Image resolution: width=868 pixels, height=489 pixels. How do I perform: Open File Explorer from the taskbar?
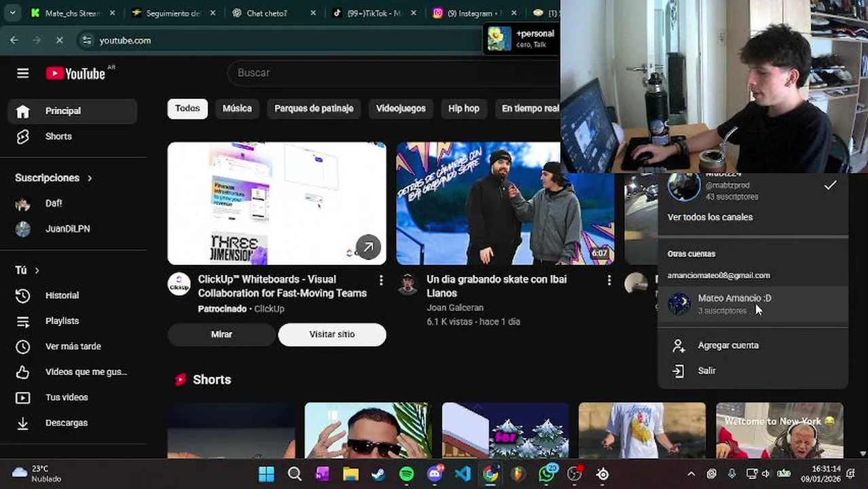350,474
